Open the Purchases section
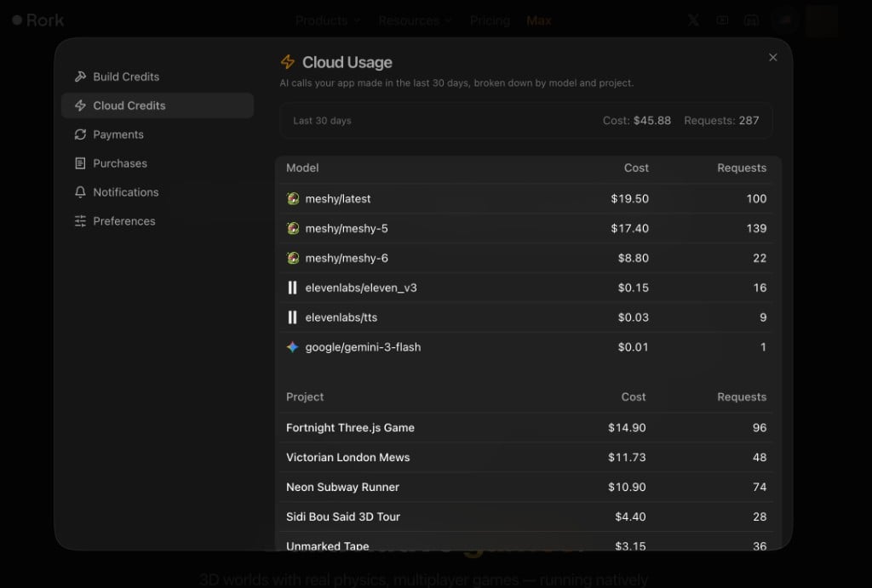This screenshot has height=588, width=872. (x=158, y=163)
